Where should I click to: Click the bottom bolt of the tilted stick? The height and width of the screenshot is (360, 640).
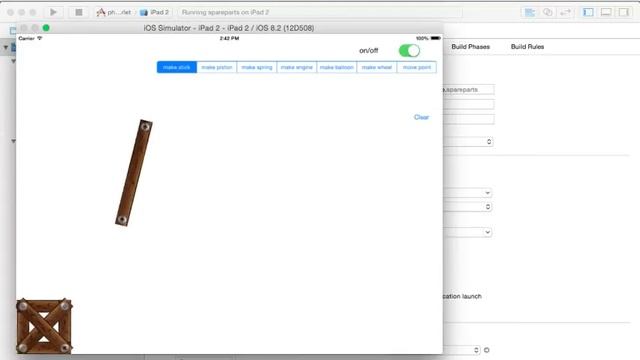122,220
